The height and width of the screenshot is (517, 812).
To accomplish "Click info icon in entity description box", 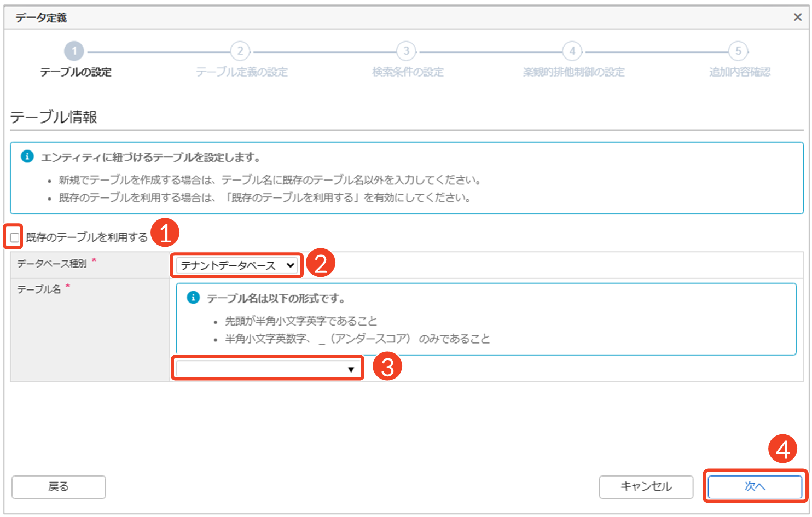I will point(27,157).
